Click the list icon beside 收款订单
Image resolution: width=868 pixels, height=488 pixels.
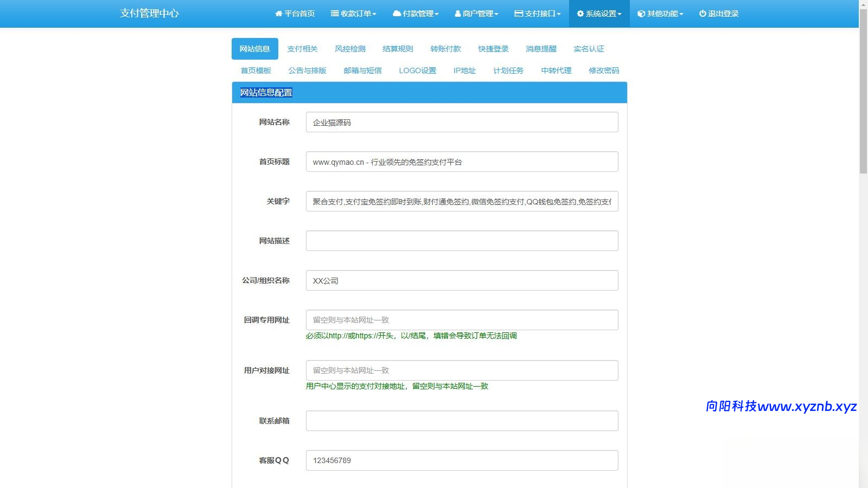tap(335, 14)
